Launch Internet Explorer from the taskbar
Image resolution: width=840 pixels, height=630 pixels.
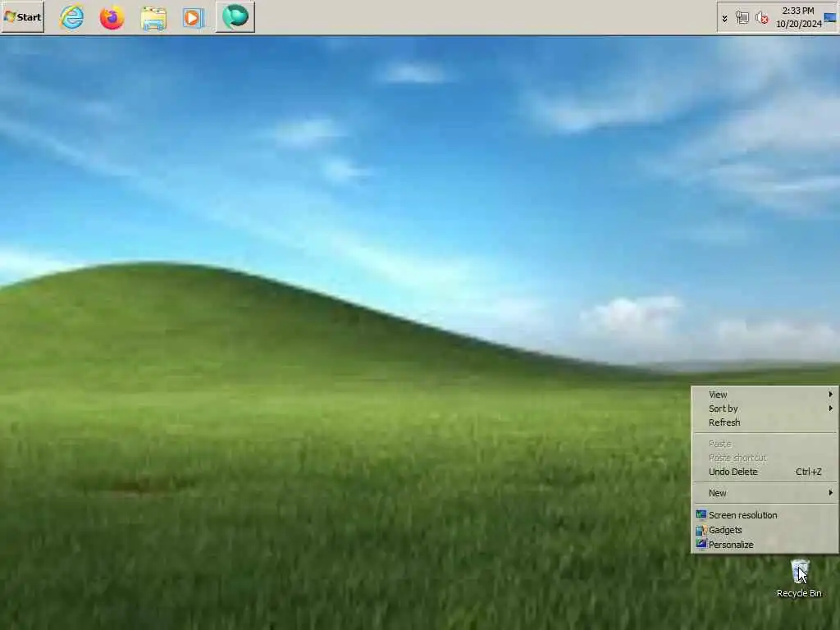(72, 17)
